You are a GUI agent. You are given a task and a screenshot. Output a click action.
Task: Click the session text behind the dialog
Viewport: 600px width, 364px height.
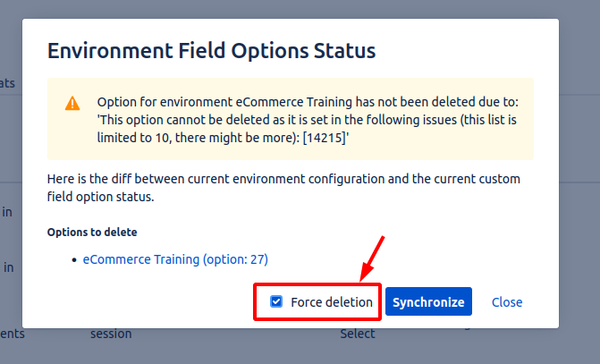coord(111,334)
